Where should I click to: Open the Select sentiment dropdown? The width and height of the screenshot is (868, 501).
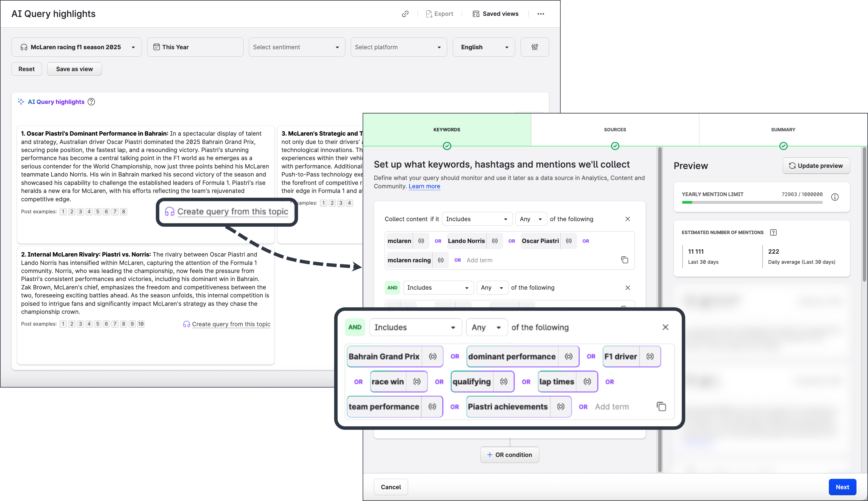[x=296, y=47]
